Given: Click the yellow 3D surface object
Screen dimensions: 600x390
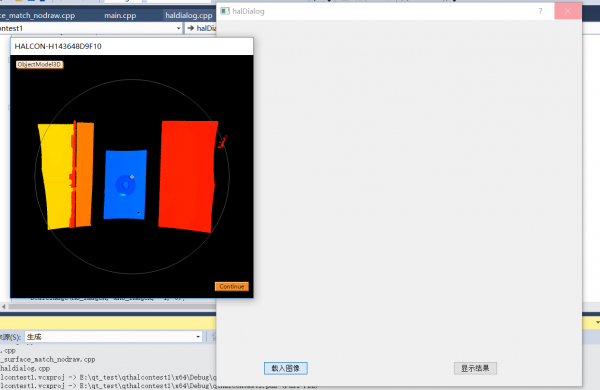Looking at the screenshot, I should click(x=57, y=176).
